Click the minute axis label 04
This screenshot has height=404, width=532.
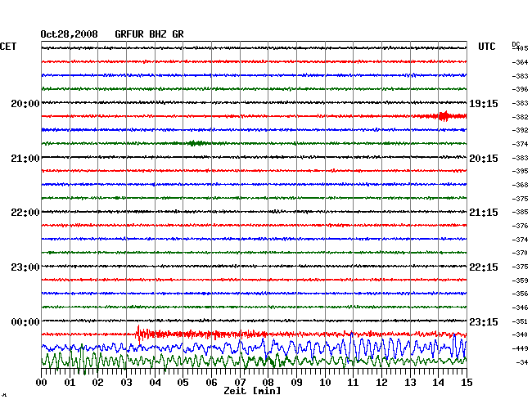coord(155,383)
